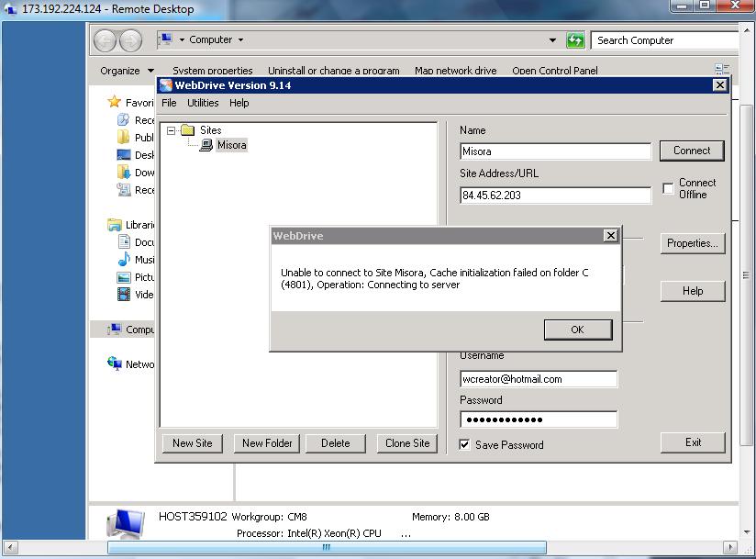Click the Computer icon in address bar
Viewport: 756px width, 559px height.
[x=166, y=39]
